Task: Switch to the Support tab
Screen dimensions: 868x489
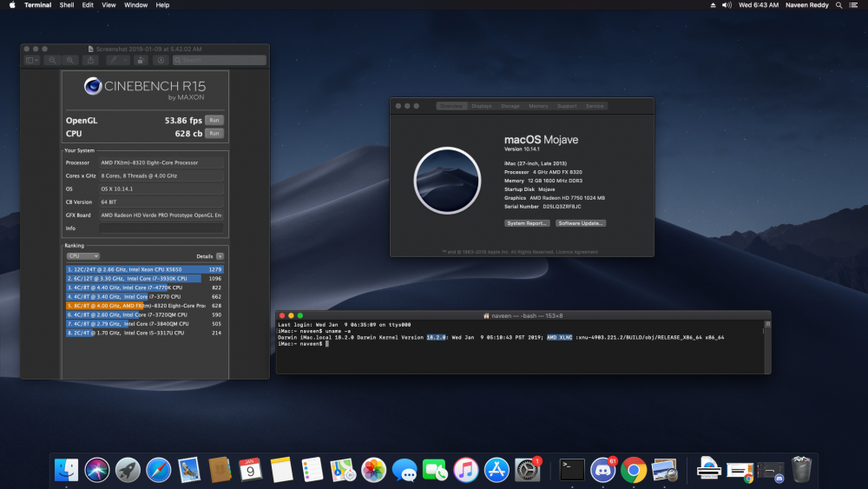Action: point(566,106)
